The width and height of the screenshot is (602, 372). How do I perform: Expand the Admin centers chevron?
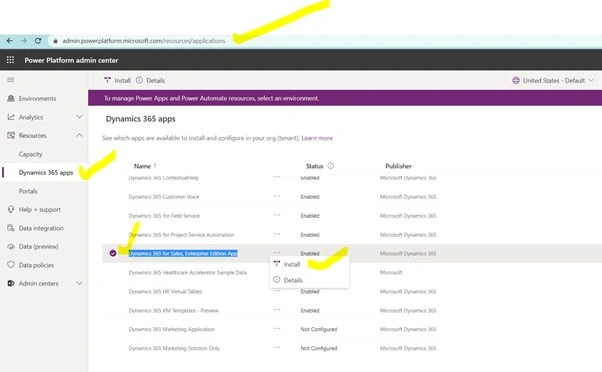[x=79, y=283]
